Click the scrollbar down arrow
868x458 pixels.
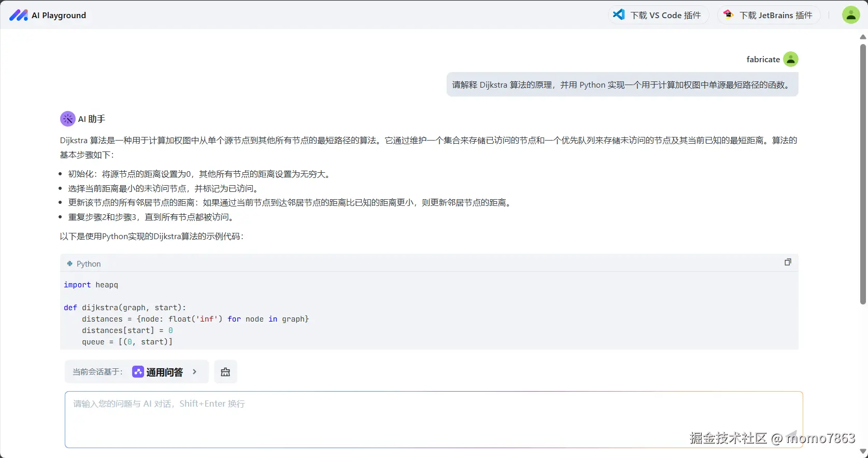[x=863, y=452]
